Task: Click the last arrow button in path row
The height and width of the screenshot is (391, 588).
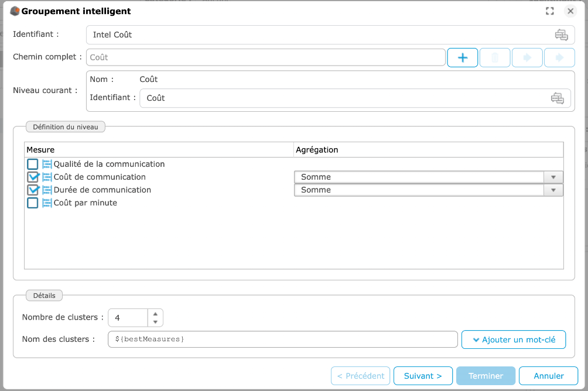Action: click(559, 57)
